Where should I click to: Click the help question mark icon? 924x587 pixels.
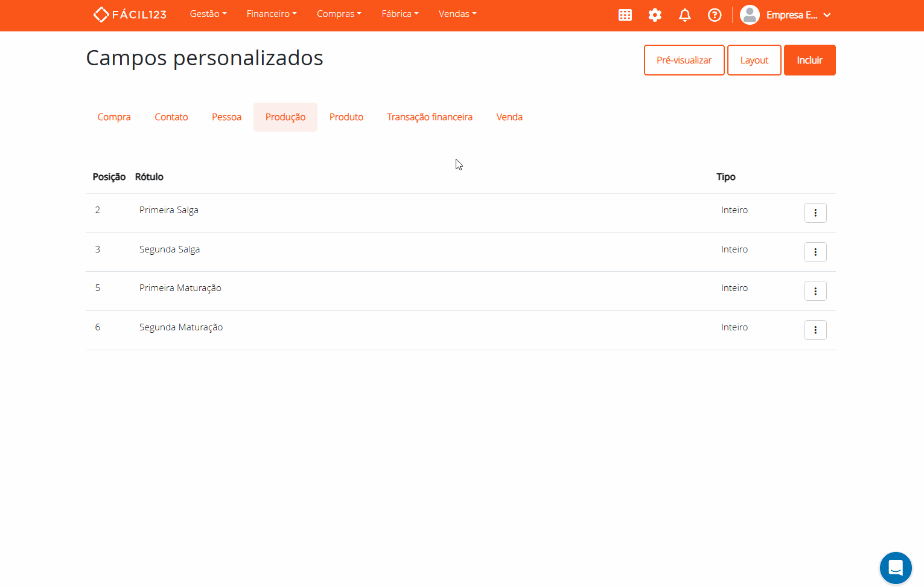[715, 15]
